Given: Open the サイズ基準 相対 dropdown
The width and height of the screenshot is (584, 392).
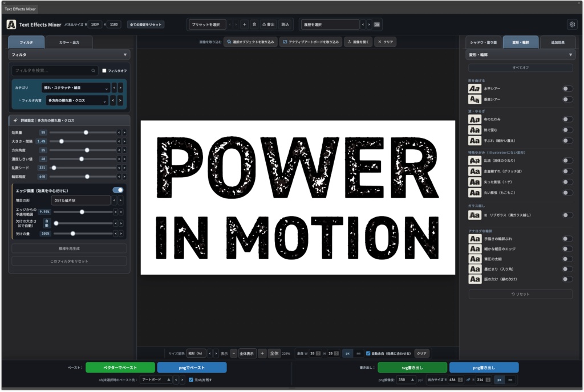Looking at the screenshot, I should point(196,353).
